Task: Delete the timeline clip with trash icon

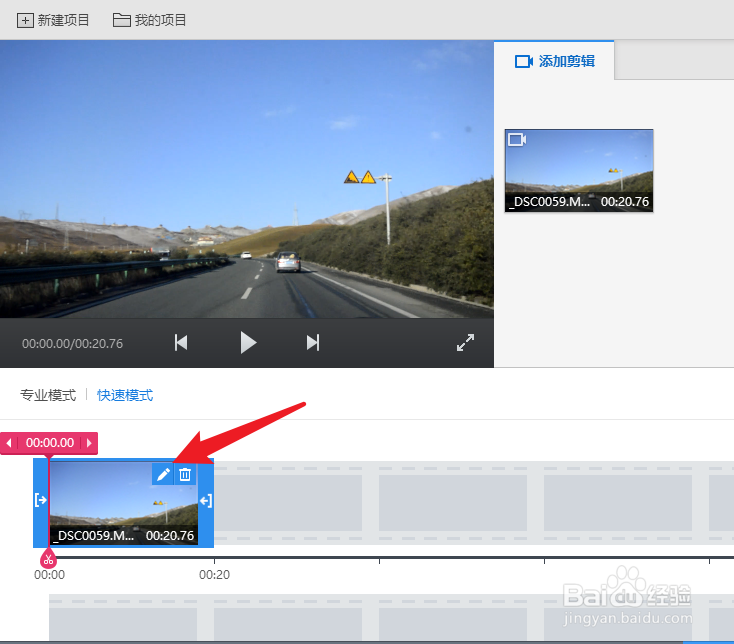Action: (x=185, y=475)
